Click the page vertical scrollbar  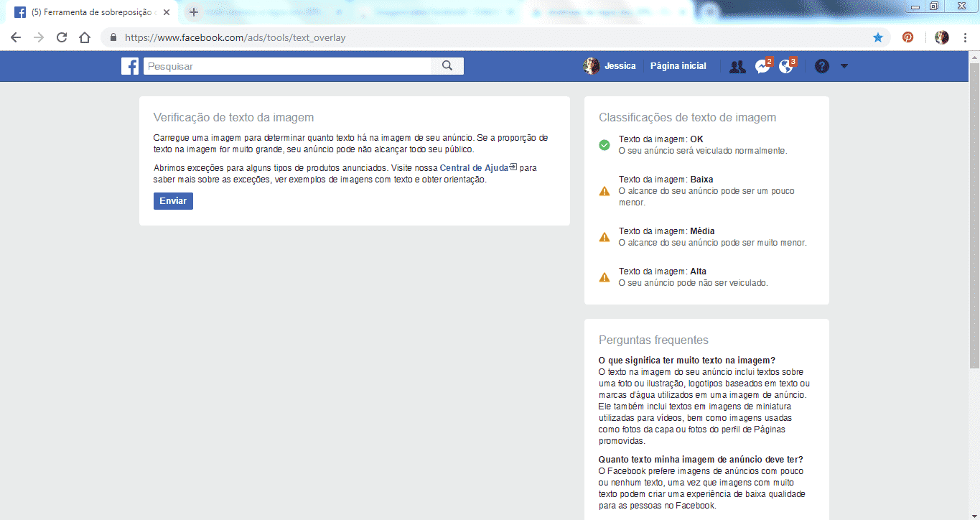[974, 215]
